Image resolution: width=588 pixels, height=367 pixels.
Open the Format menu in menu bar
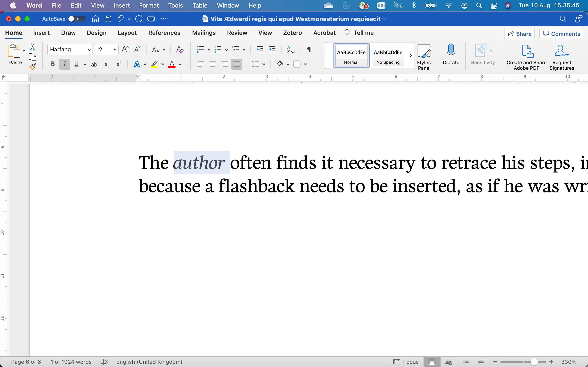[x=149, y=5]
